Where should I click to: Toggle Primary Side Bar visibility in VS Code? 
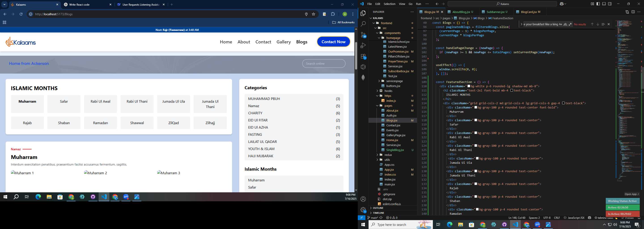pyautogui.click(x=598, y=4)
